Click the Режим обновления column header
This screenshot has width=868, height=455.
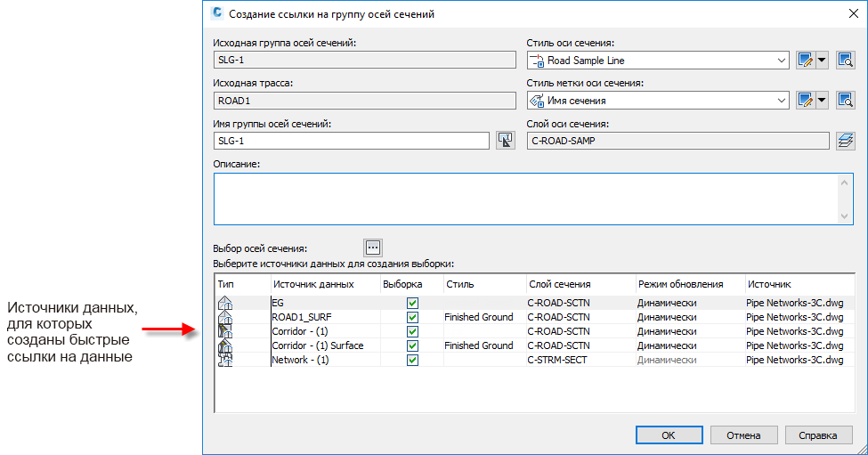click(x=680, y=284)
